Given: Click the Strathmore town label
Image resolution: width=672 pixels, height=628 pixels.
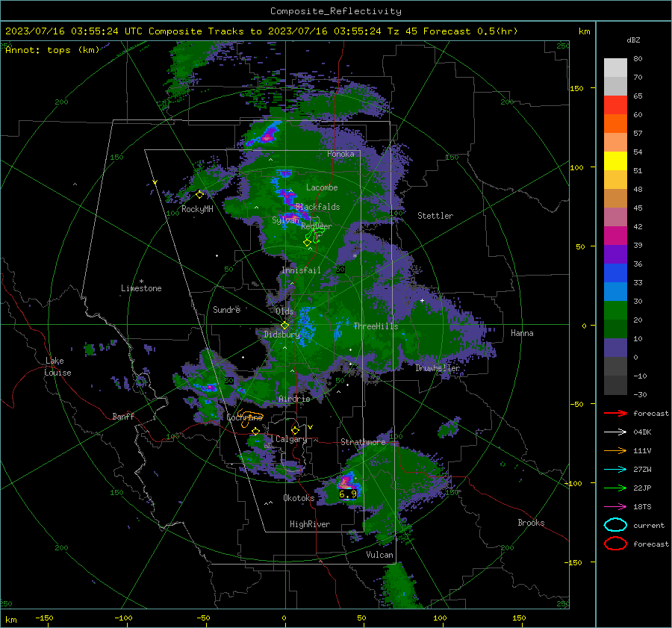Looking at the screenshot, I should point(363,442).
